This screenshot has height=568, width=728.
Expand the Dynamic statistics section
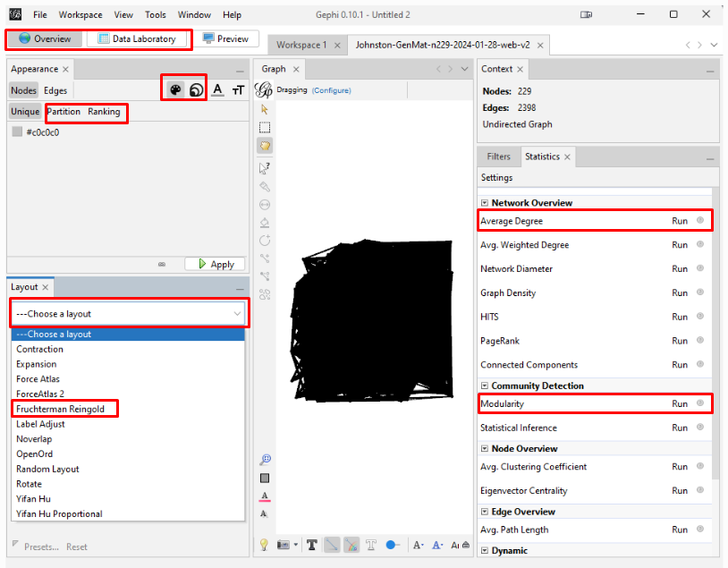pyautogui.click(x=485, y=551)
